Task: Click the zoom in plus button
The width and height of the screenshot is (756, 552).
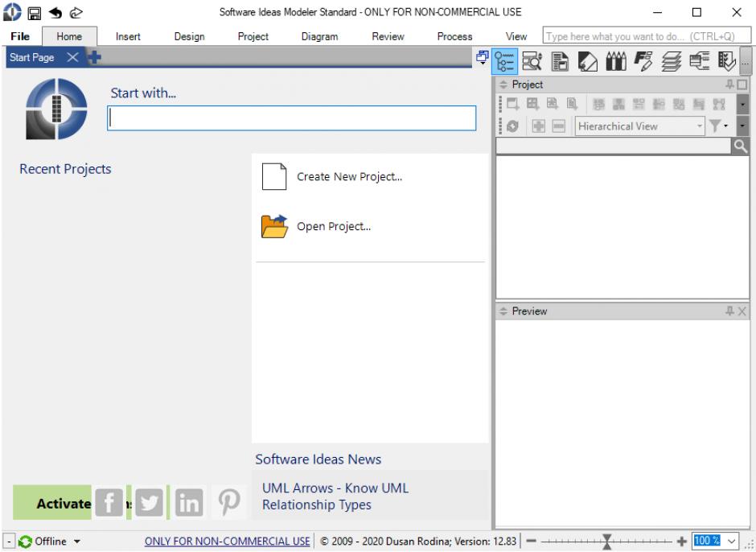Action: pos(682,542)
